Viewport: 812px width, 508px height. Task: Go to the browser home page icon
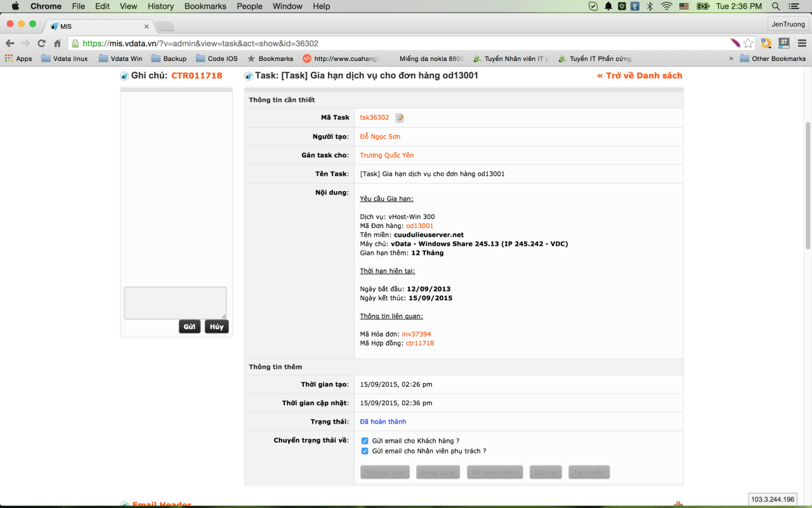(57, 43)
